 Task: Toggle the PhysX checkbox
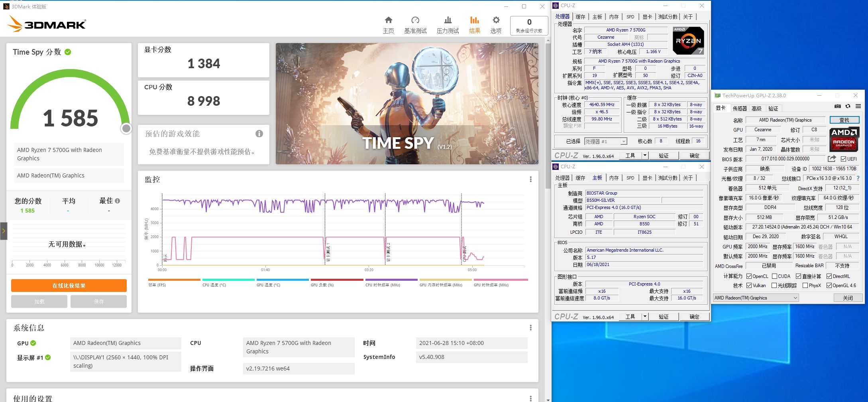805,285
